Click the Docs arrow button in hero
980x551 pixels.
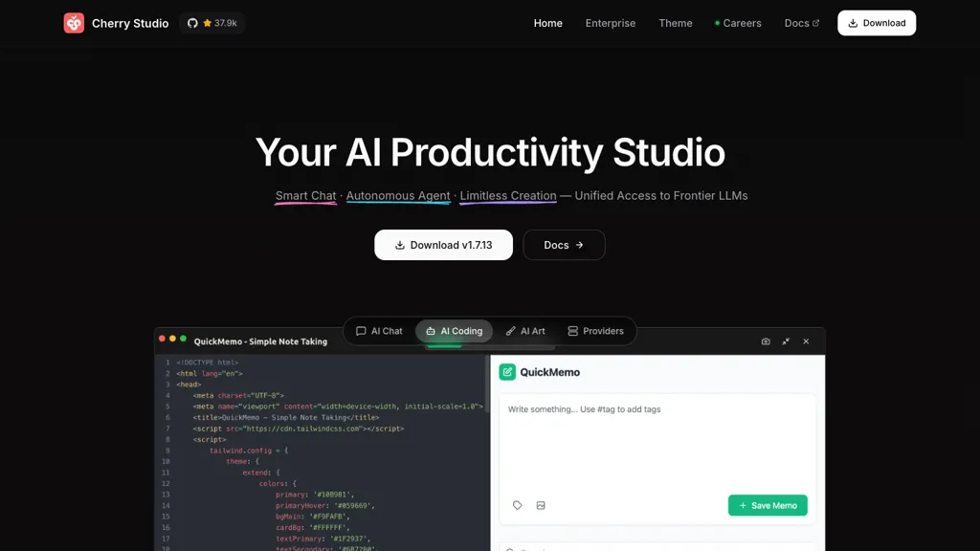(564, 245)
